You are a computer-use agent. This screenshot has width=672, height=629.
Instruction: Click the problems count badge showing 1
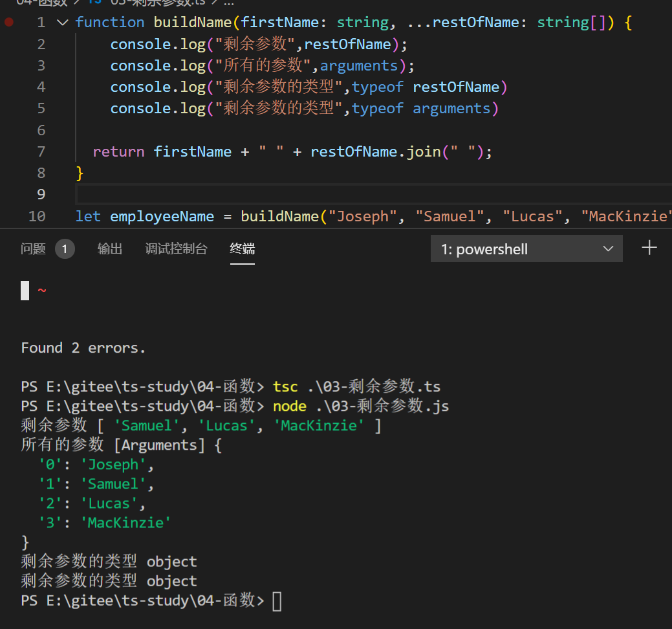point(65,249)
